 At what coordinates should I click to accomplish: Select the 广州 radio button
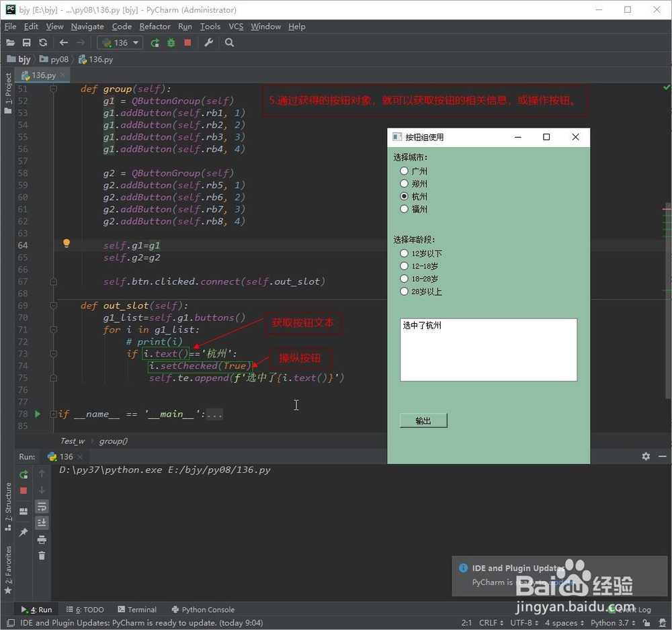point(404,171)
